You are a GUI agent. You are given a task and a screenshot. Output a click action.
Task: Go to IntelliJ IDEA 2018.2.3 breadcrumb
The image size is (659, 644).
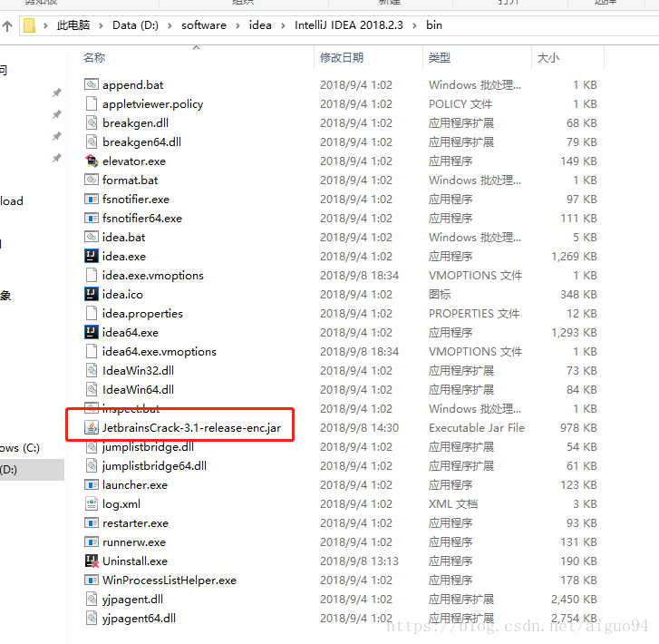(348, 25)
